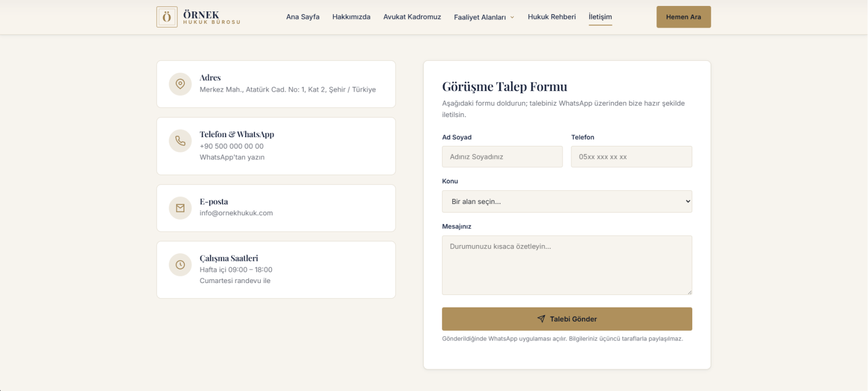Click the Telefon & WhatsApp card title
This screenshot has height=391, width=868.
[237, 134]
